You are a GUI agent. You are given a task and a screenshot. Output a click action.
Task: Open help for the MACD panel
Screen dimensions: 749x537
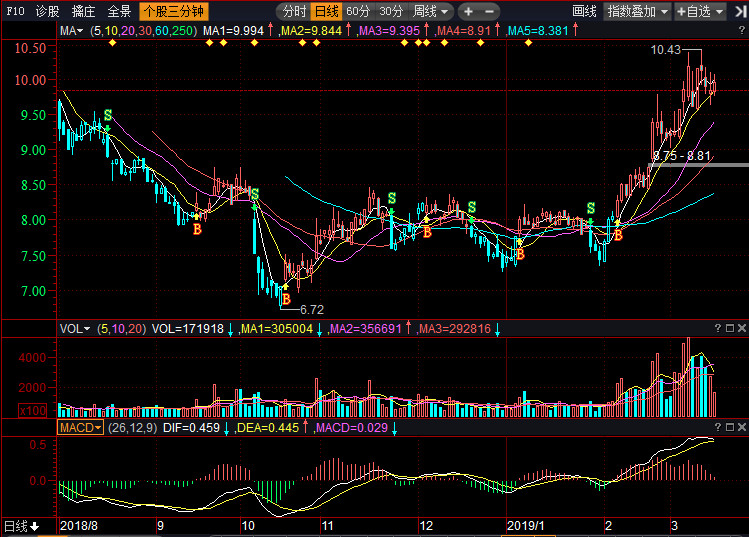coord(718,427)
